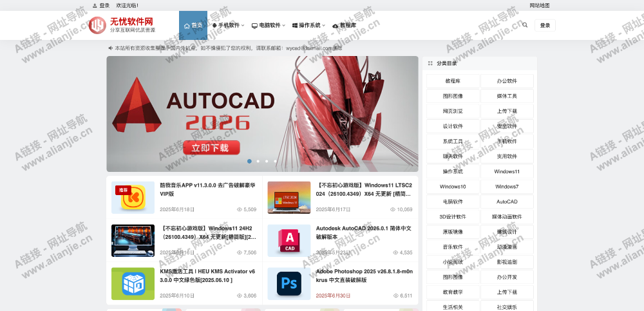Open article 酷我音乐APP v11.3.0.0
The image size is (644, 311).
coord(207,189)
